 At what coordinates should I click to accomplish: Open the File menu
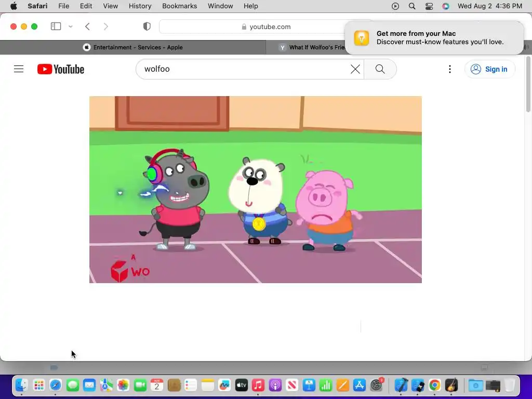tap(63, 6)
